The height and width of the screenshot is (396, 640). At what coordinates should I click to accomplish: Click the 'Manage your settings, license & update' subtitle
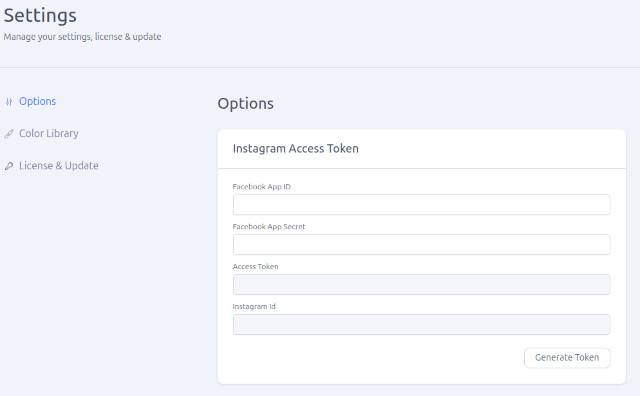click(82, 37)
